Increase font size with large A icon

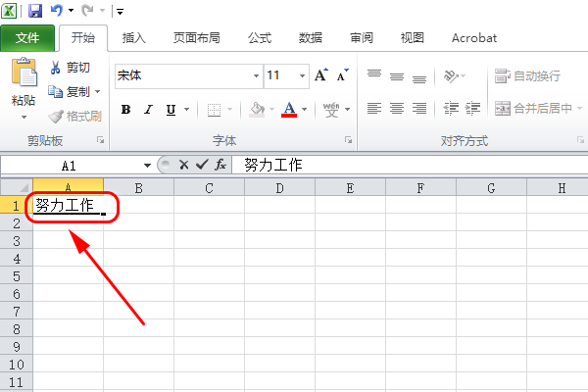[x=321, y=75]
